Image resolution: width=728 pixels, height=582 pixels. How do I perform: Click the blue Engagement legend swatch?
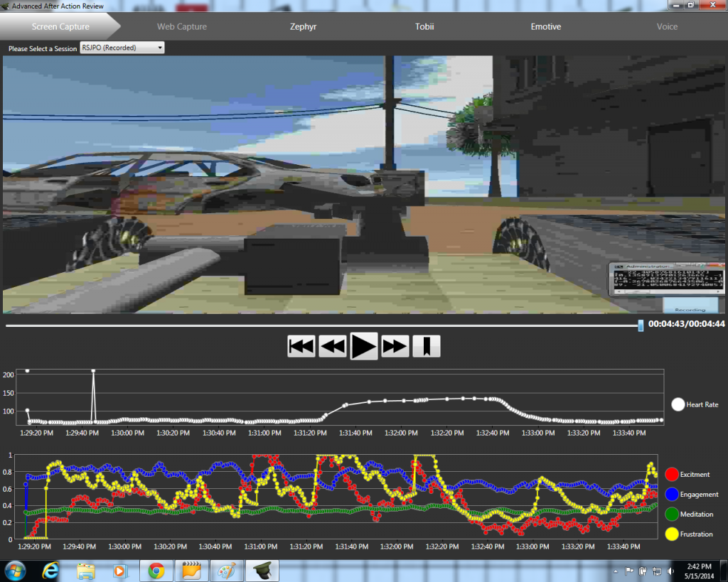[x=670, y=494]
